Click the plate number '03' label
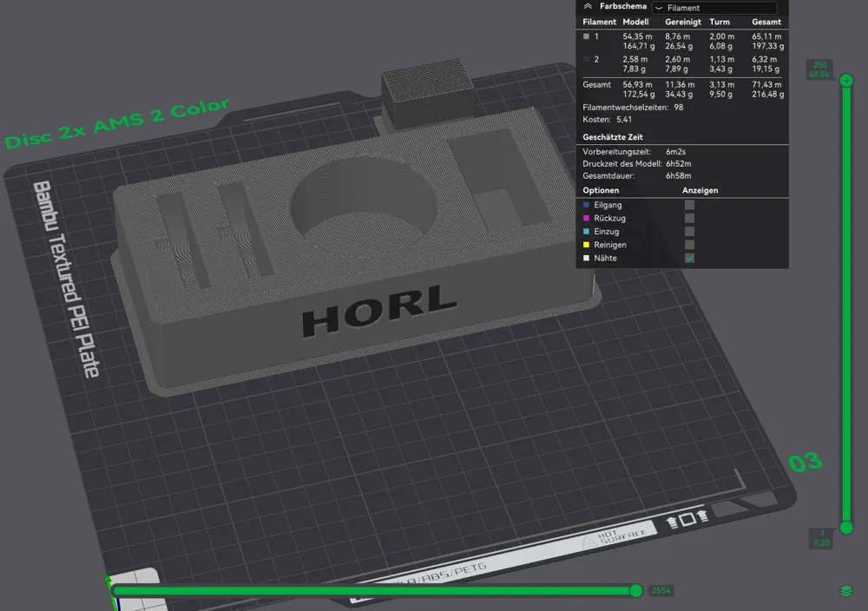 pyautogui.click(x=805, y=462)
